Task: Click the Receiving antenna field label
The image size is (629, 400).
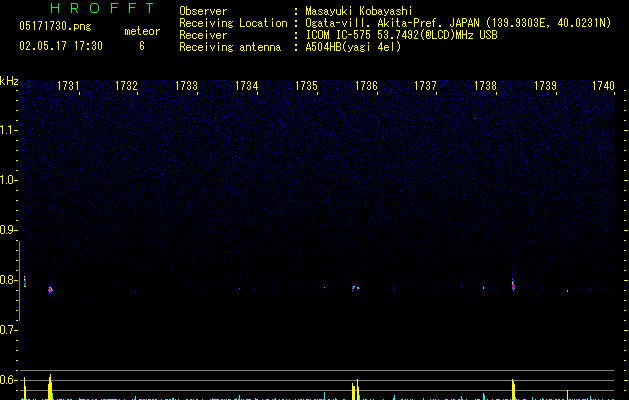Action: (x=230, y=47)
